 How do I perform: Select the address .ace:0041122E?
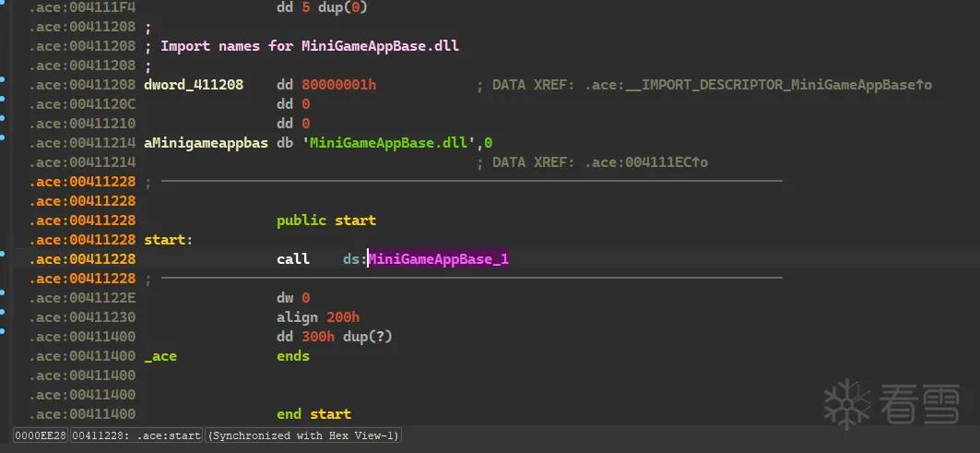tap(82, 298)
